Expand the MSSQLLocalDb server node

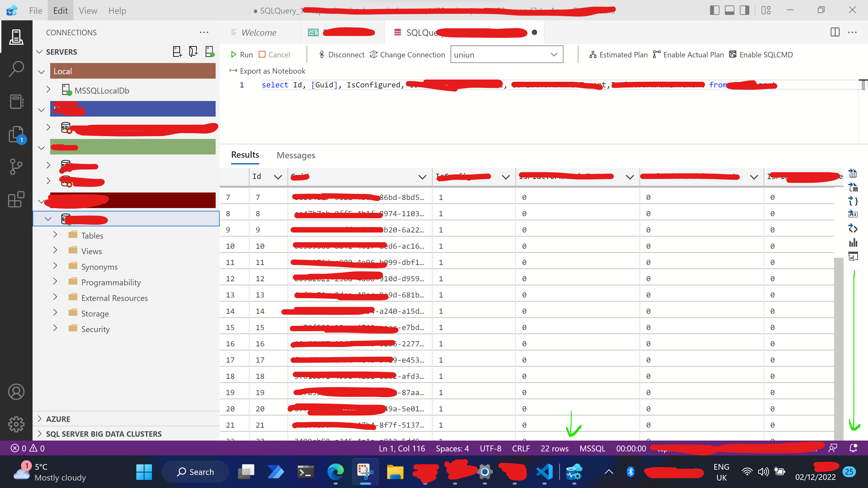48,89
